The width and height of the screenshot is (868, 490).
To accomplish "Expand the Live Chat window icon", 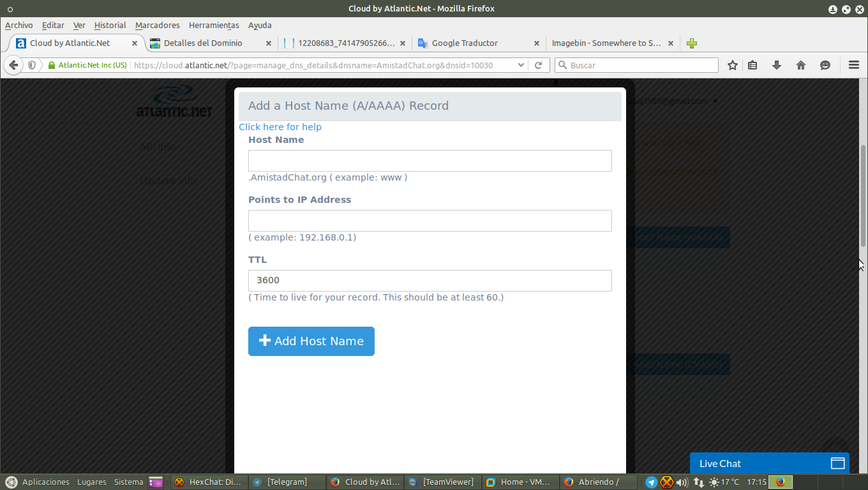I will [x=837, y=463].
